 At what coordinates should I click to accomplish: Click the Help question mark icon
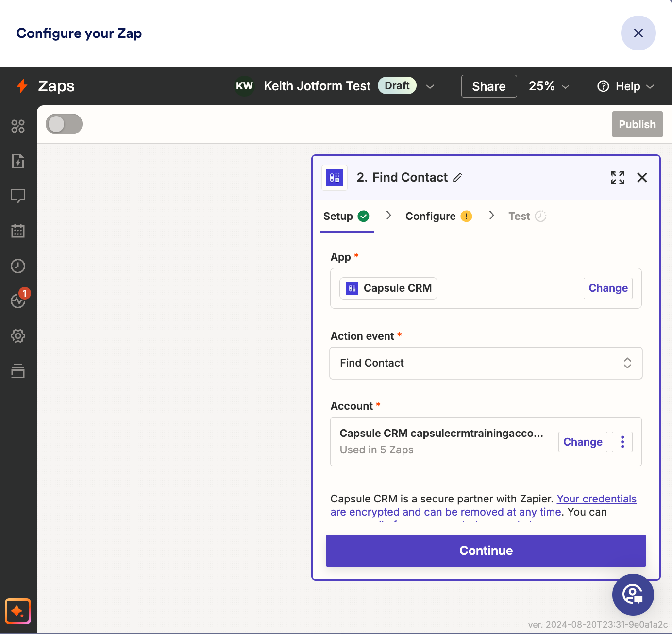[x=603, y=86]
